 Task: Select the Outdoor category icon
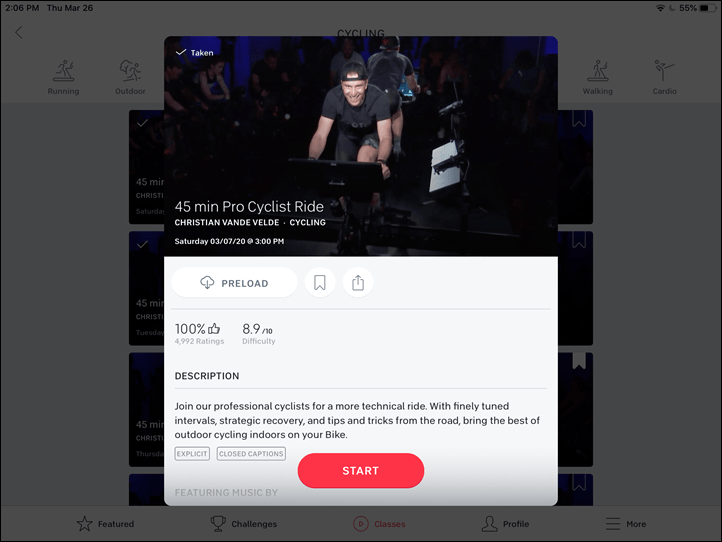(130, 70)
